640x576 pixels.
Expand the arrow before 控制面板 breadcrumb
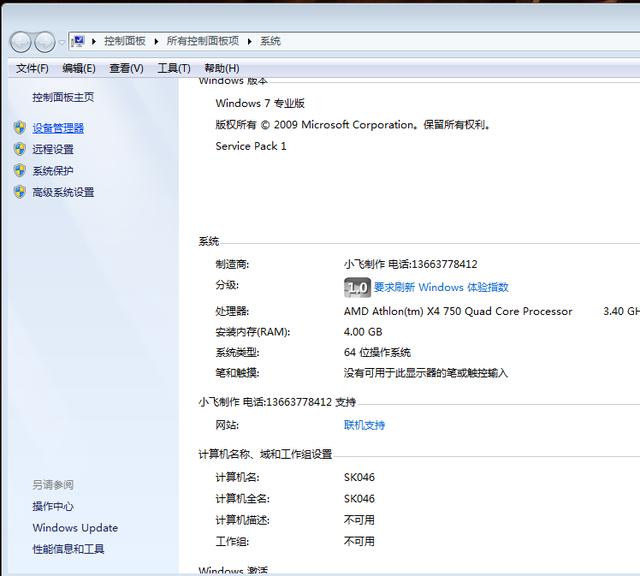[x=94, y=41]
